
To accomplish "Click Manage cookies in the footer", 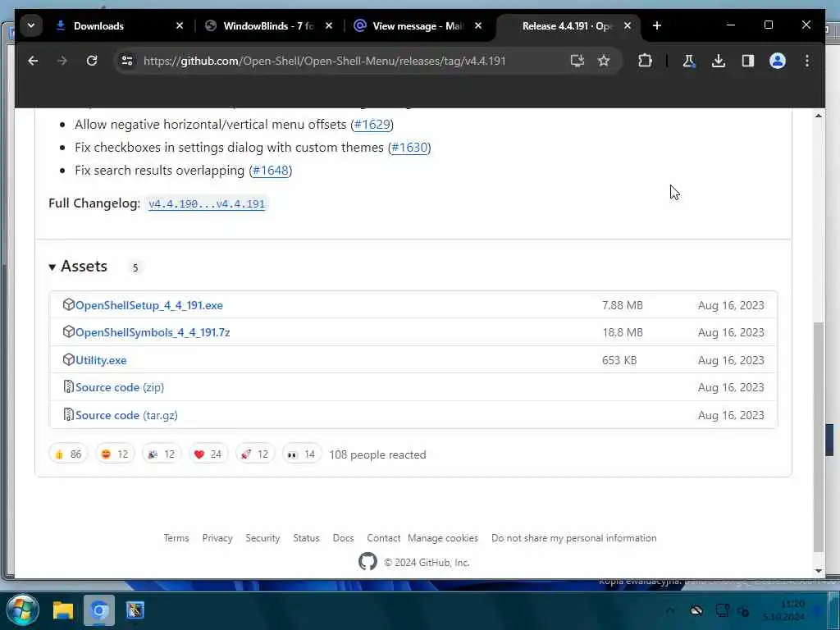I will click(442, 538).
